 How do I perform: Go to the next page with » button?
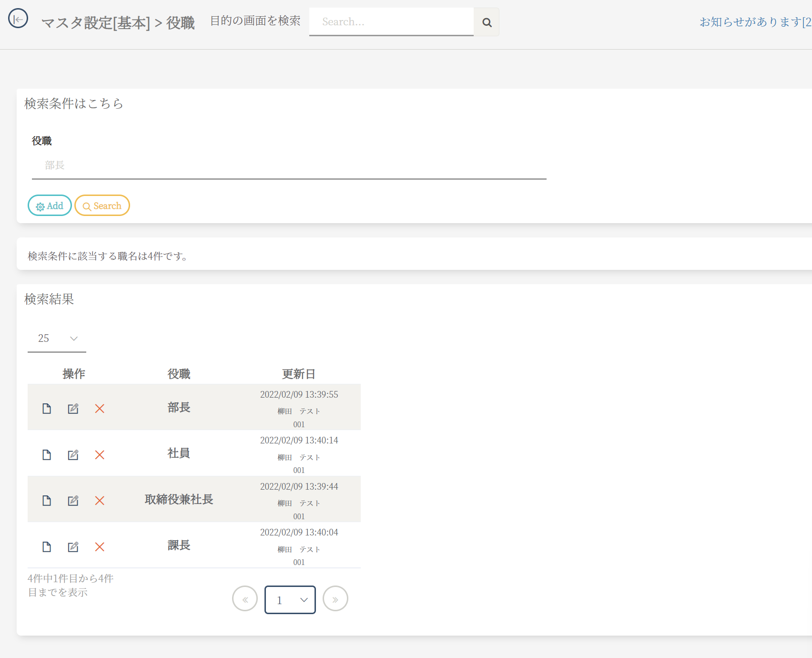click(x=335, y=599)
